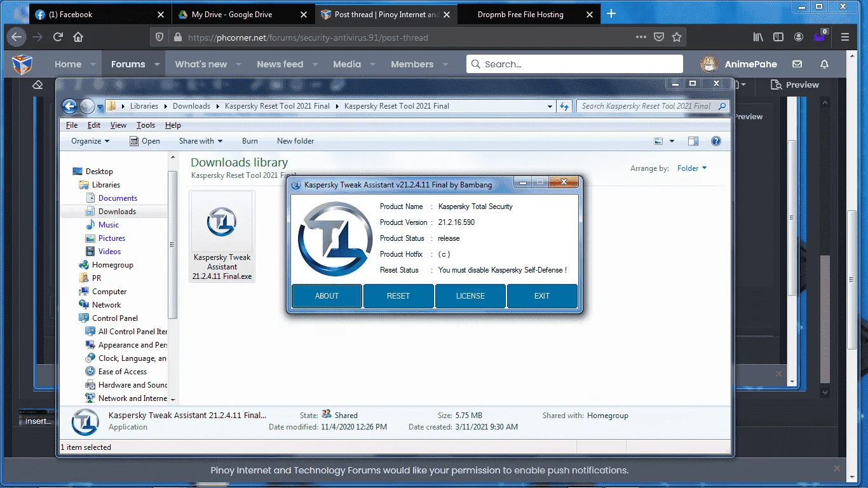
Task: Expand the What's new dropdown arrow
Action: point(239,64)
